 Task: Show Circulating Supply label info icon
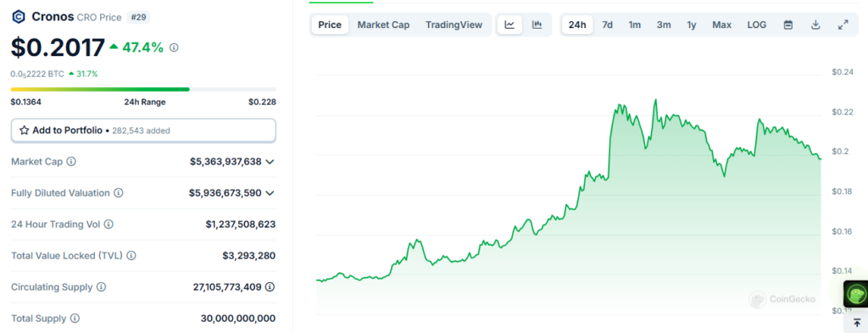102,287
